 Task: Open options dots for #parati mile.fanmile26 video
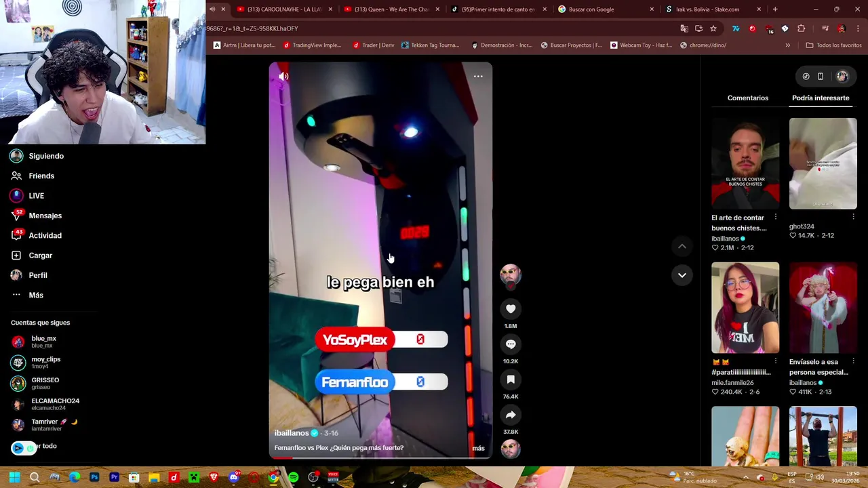(x=776, y=362)
